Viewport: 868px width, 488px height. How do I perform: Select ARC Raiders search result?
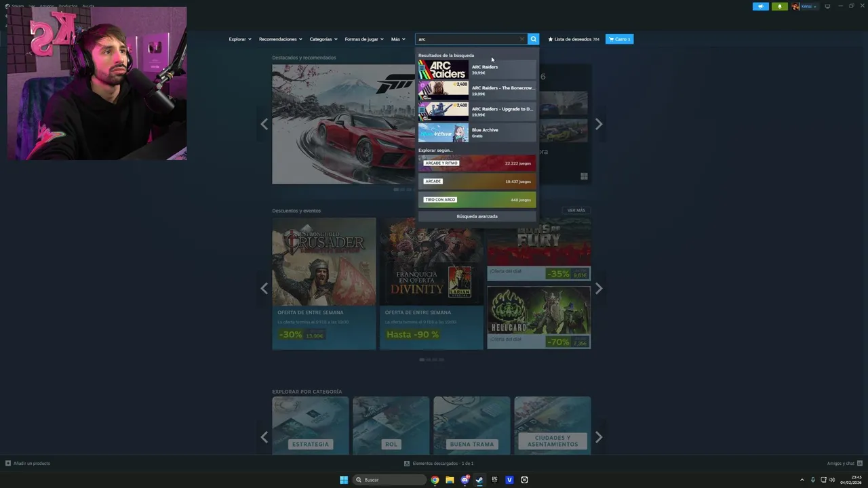point(477,70)
